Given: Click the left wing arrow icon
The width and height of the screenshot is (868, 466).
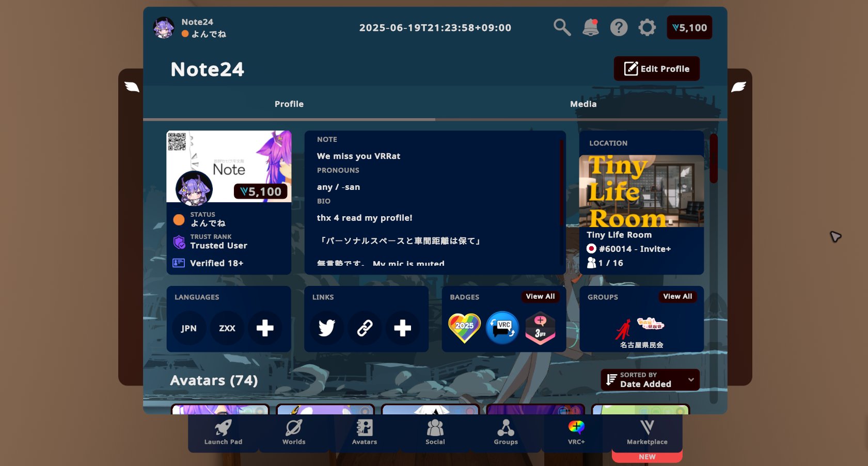Looking at the screenshot, I should (132, 87).
